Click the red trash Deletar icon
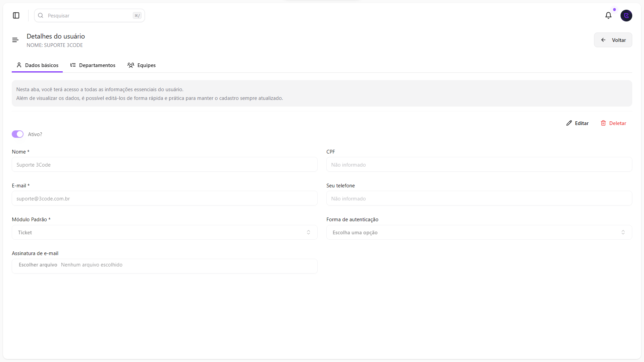This screenshot has height=362, width=644. [x=603, y=123]
